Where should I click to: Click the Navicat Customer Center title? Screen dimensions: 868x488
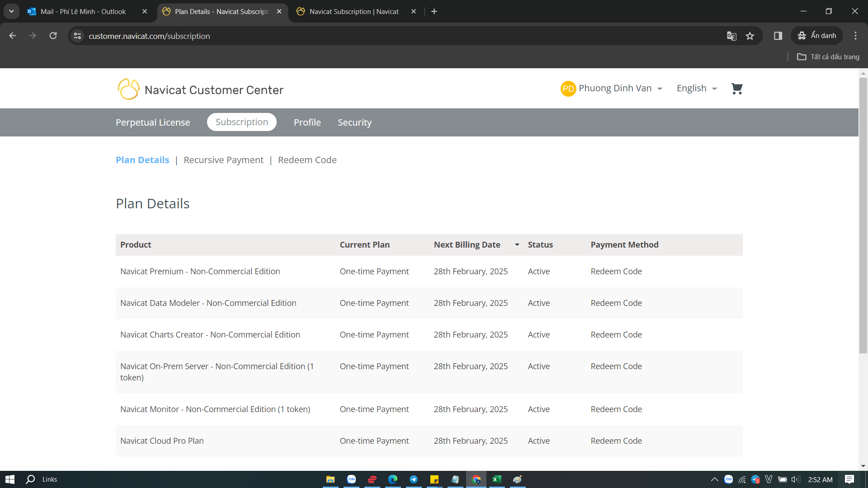pos(214,90)
